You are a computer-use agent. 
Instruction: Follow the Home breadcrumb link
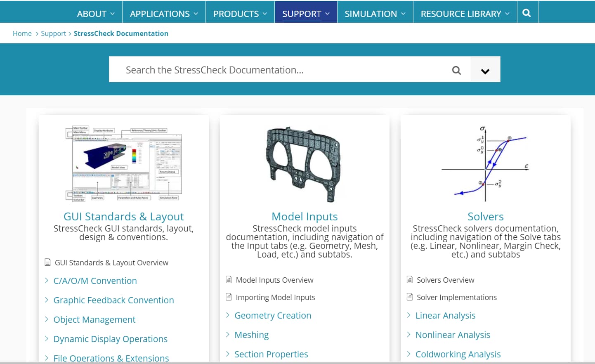[22, 33]
